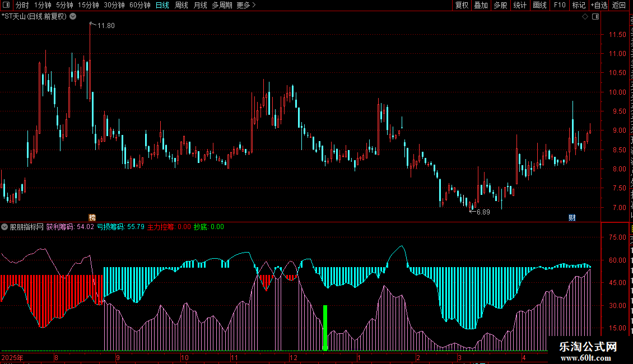Select the 5分钟 period
This screenshot has height=364, width=633.
click(64, 5)
